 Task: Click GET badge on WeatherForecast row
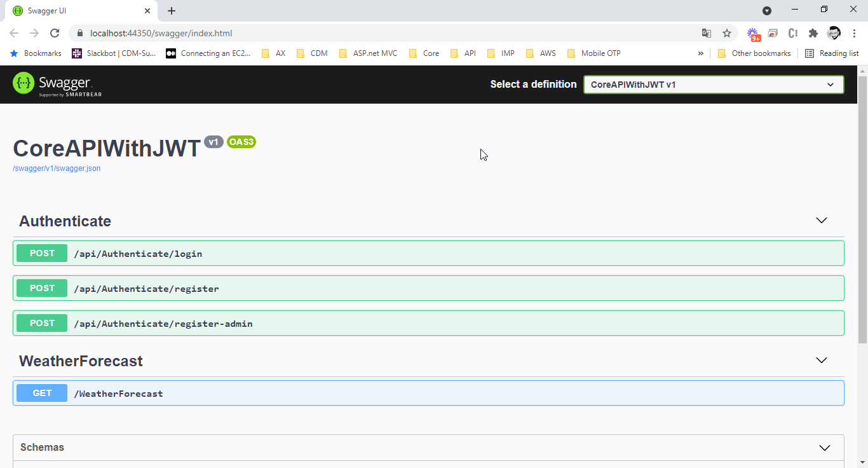42,393
